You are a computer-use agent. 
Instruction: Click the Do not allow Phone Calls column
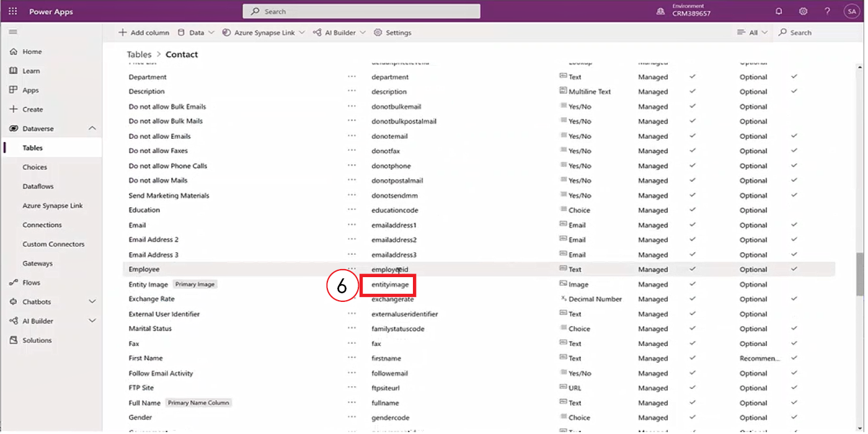(168, 166)
